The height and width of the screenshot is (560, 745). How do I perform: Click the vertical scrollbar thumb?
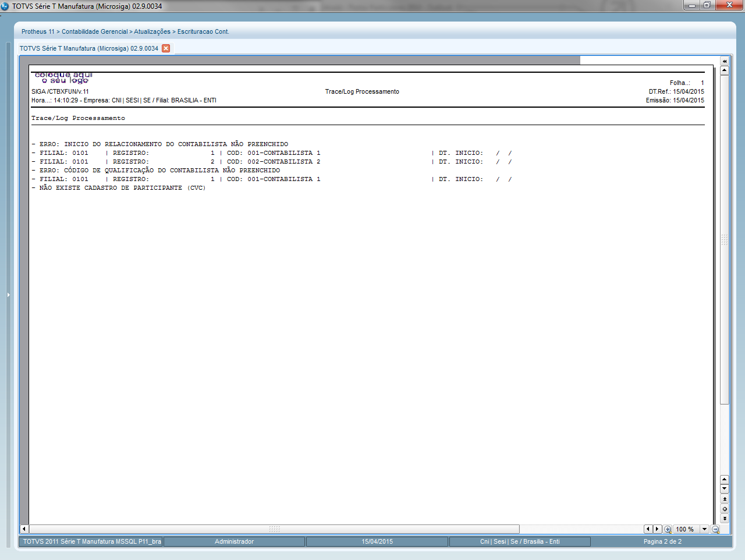click(x=725, y=240)
